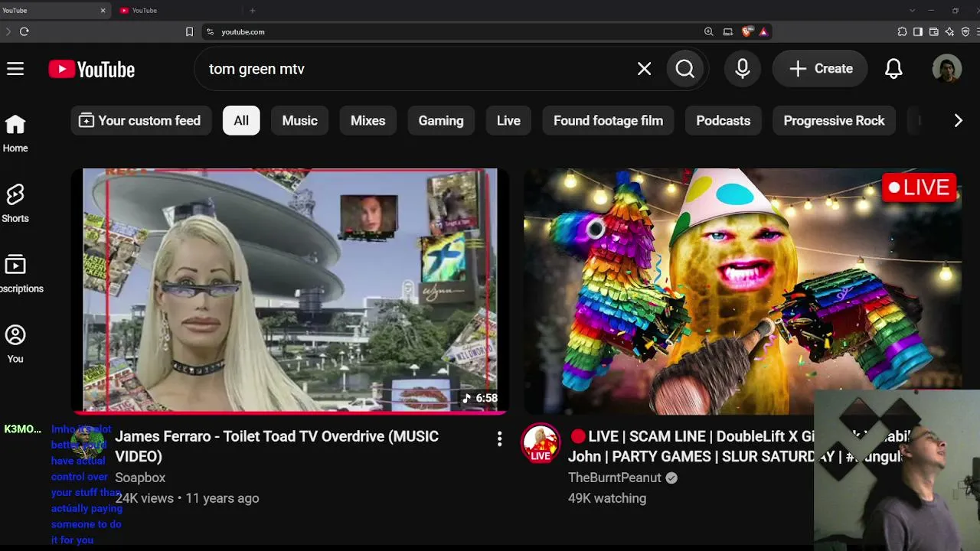Bookmark this page in the browser
The width and height of the screenshot is (980, 551).
(x=190, y=31)
